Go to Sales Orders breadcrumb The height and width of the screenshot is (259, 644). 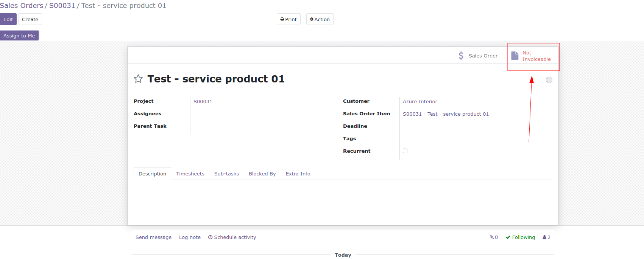click(22, 6)
